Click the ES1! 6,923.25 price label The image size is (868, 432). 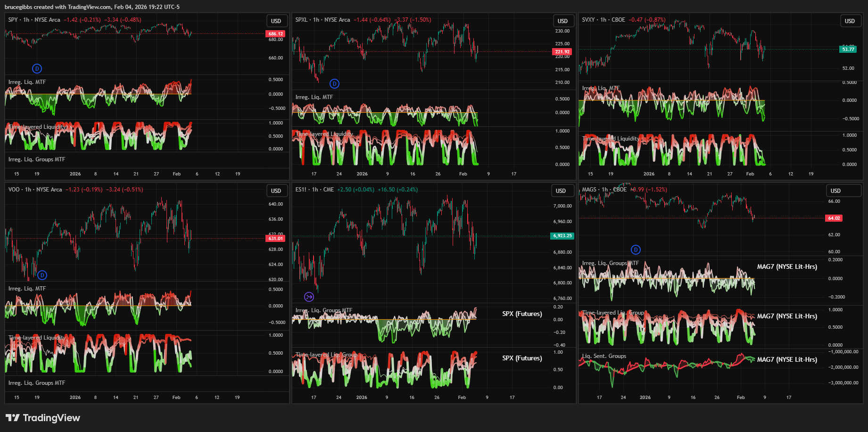pos(562,236)
